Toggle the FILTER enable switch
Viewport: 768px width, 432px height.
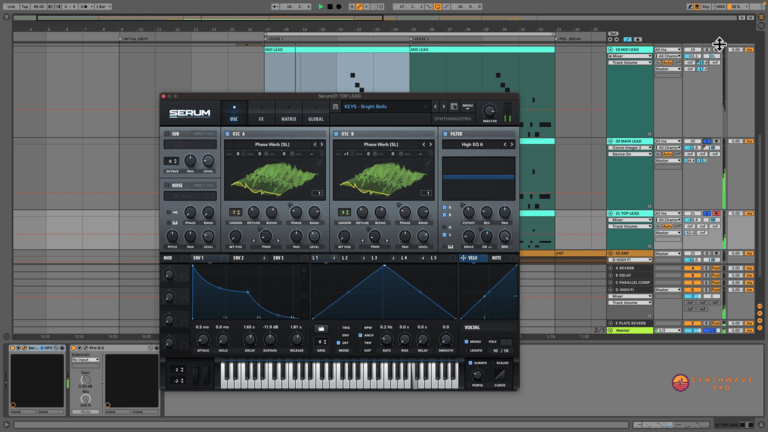tap(445, 134)
